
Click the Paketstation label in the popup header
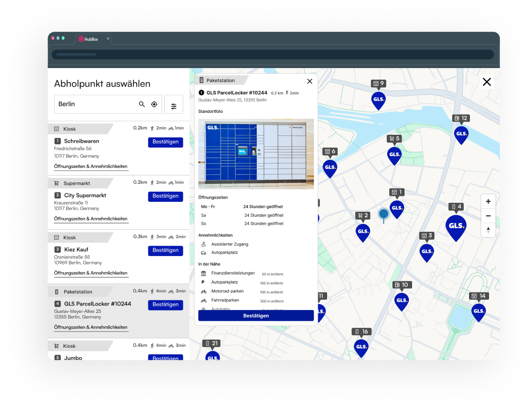pyautogui.click(x=221, y=81)
